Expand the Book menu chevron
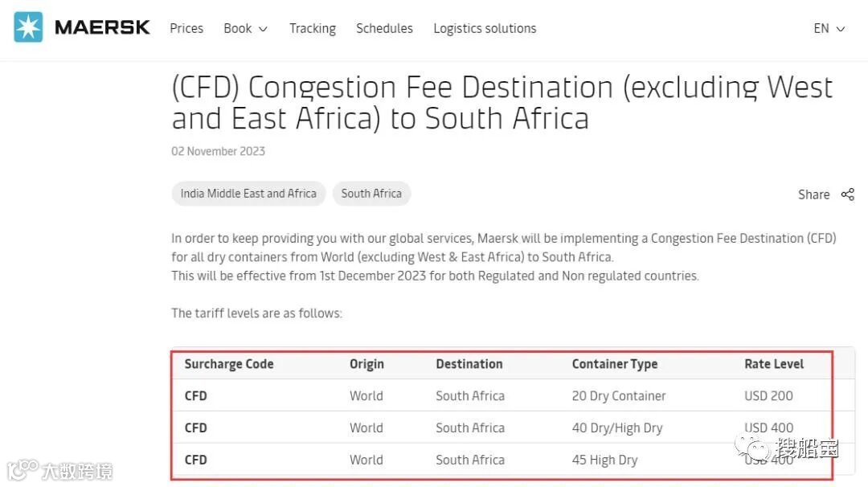 [x=263, y=29]
